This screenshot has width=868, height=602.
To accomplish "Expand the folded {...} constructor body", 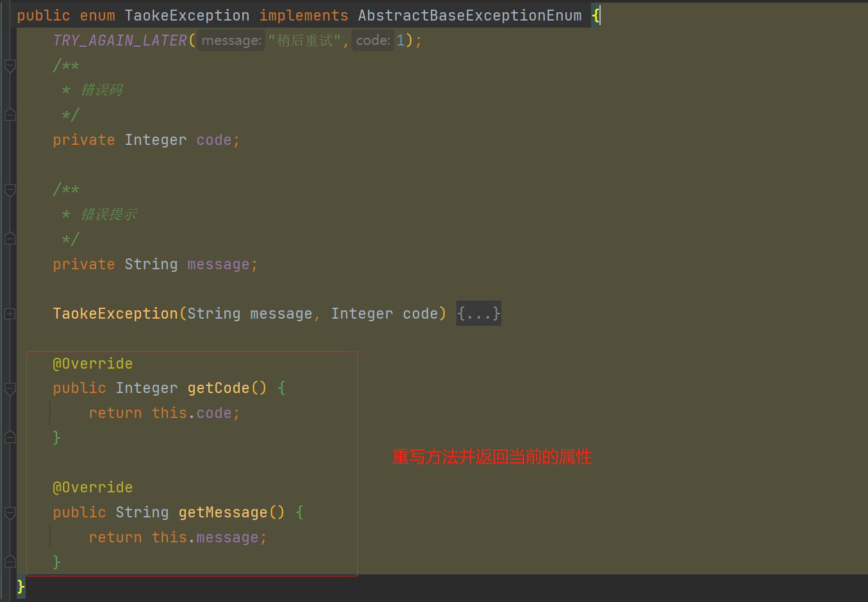I will (x=478, y=314).
